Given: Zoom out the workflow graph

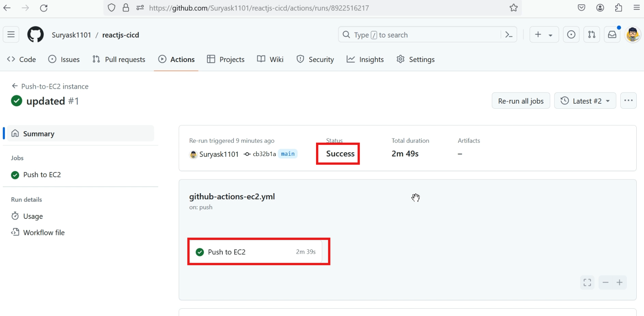Looking at the screenshot, I should point(605,283).
